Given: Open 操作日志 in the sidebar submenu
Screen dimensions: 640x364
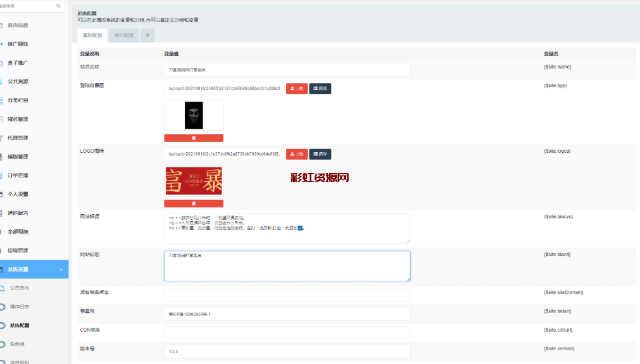Looking at the screenshot, I should point(19,307).
